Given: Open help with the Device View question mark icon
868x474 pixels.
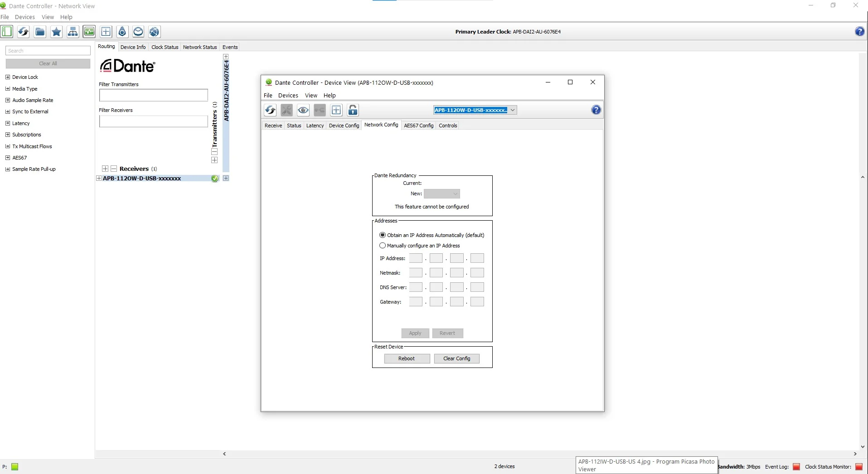Looking at the screenshot, I should [x=596, y=110].
